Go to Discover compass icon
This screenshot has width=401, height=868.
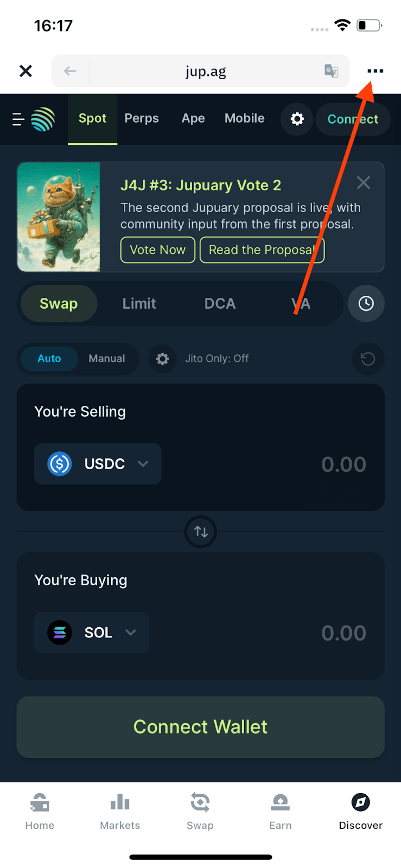[360, 802]
